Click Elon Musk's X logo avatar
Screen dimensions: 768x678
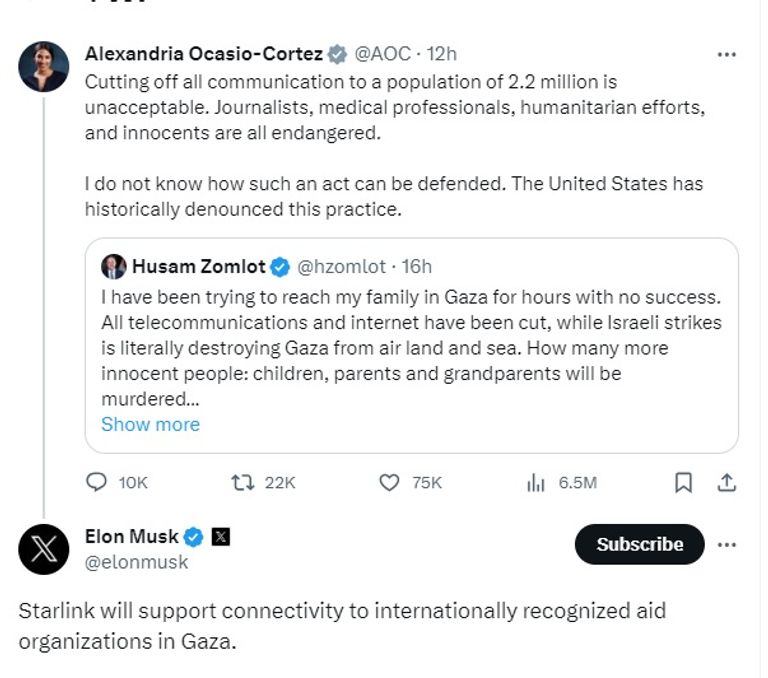click(x=44, y=549)
